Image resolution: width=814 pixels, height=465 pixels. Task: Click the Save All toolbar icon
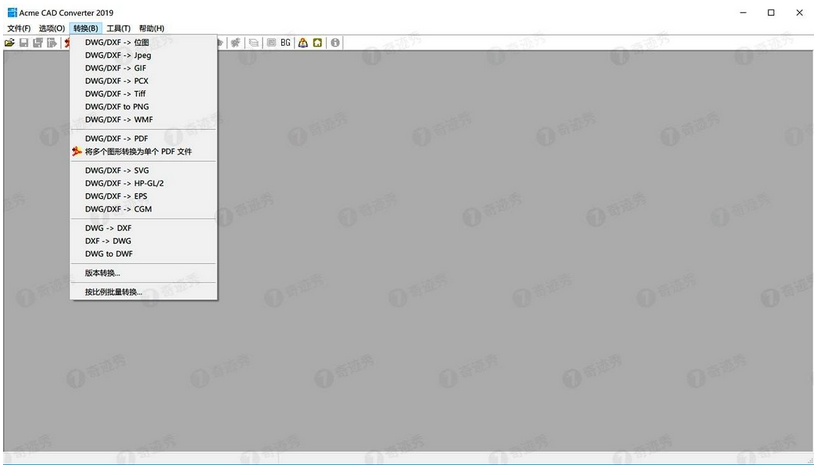[x=37, y=43]
